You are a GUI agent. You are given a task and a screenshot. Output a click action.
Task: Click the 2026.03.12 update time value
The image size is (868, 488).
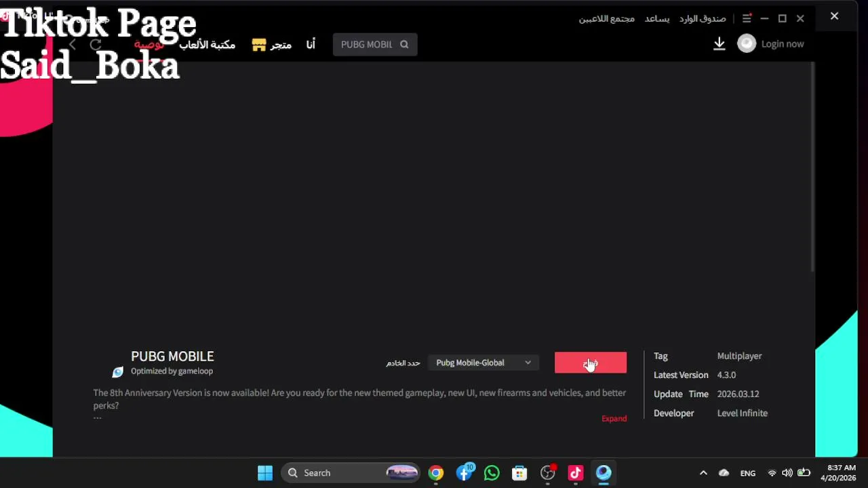point(738,394)
